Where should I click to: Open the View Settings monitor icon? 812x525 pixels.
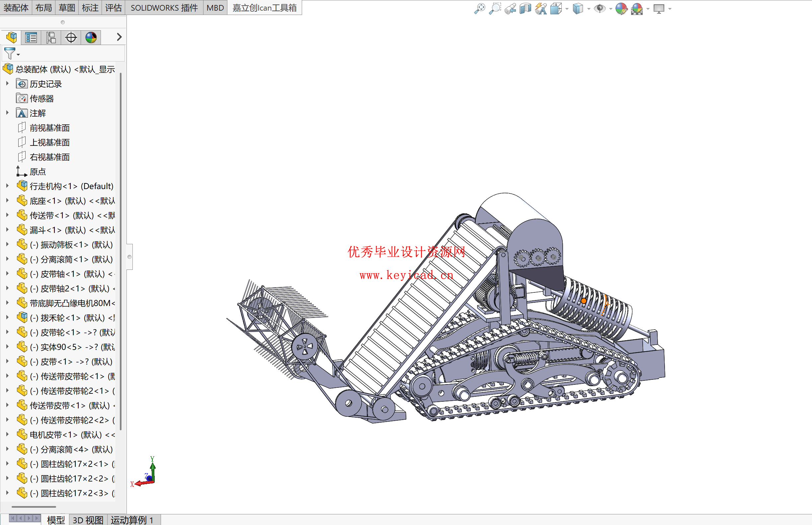click(659, 9)
